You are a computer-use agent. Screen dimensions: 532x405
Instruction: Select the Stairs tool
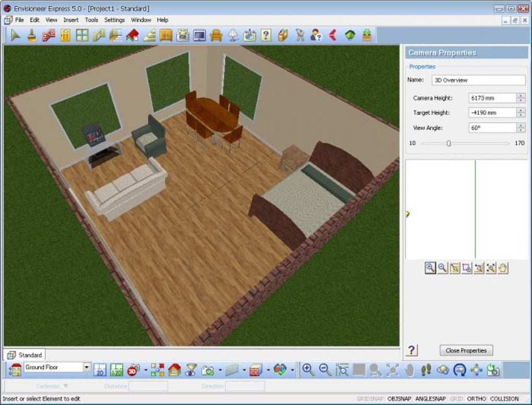pos(149,35)
